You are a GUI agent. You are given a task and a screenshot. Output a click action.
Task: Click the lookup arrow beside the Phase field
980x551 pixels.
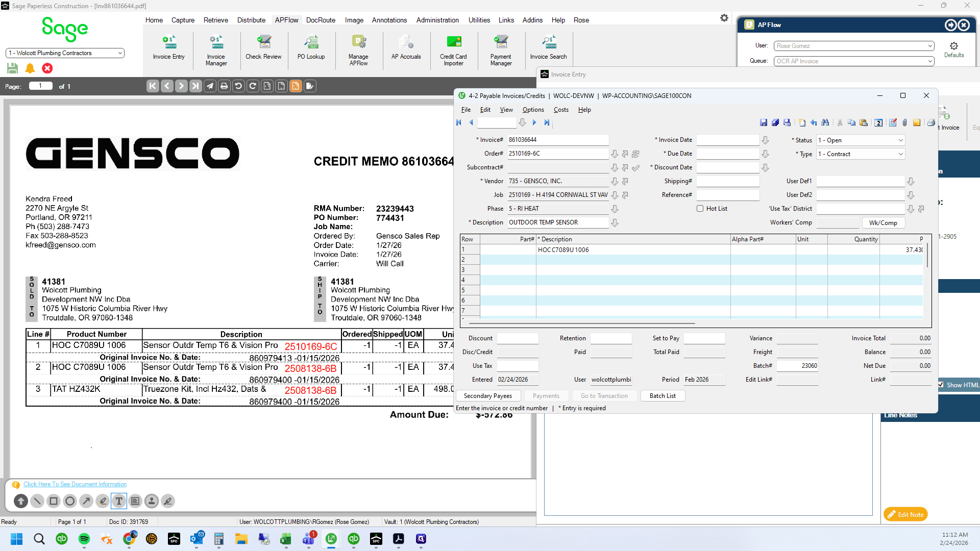[615, 209]
